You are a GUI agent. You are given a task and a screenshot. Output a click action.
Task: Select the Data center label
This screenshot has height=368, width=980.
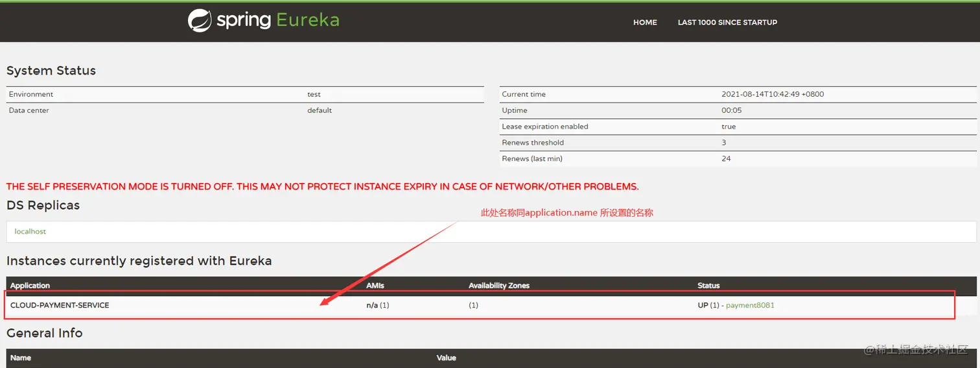point(29,110)
